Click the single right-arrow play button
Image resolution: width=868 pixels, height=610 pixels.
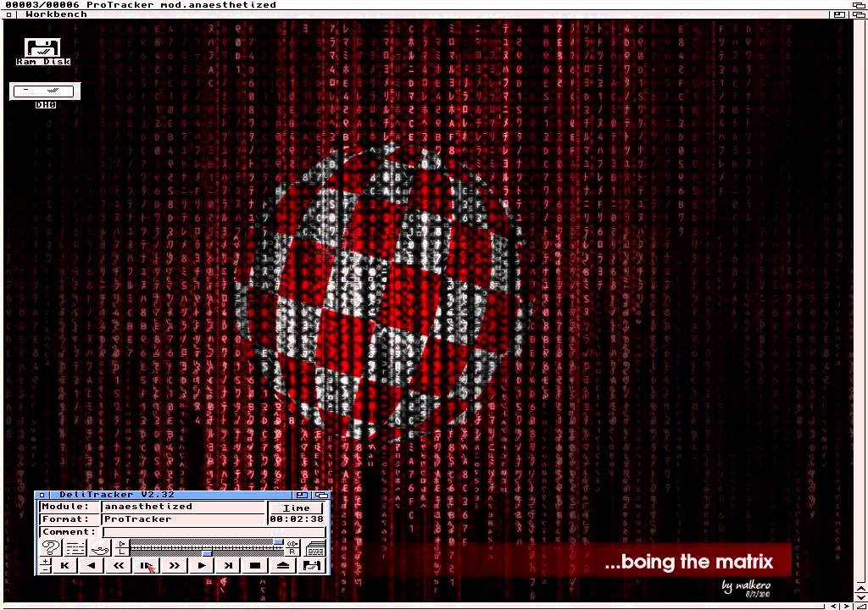coord(202,566)
